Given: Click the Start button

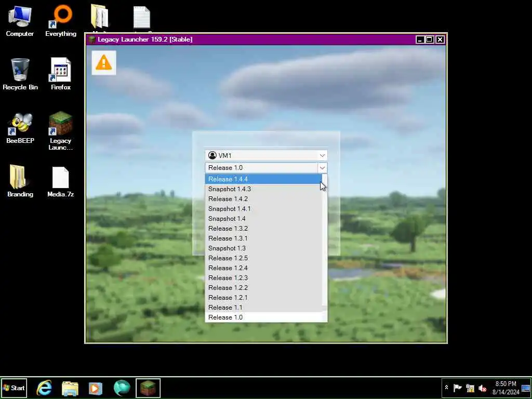Looking at the screenshot, I should click(x=14, y=388).
